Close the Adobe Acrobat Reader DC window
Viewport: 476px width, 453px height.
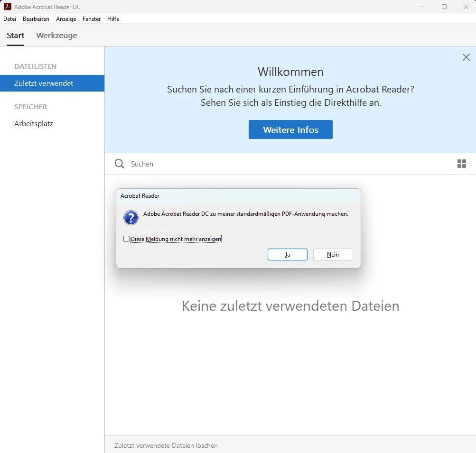point(466,7)
